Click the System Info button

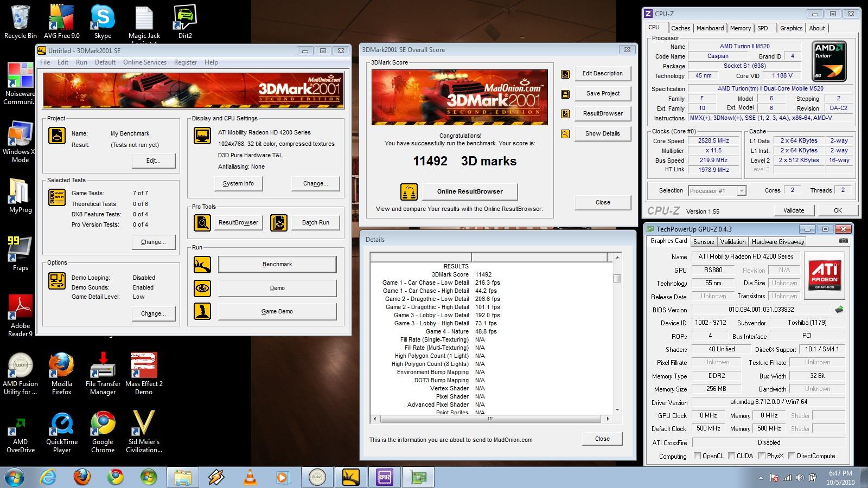pyautogui.click(x=238, y=183)
